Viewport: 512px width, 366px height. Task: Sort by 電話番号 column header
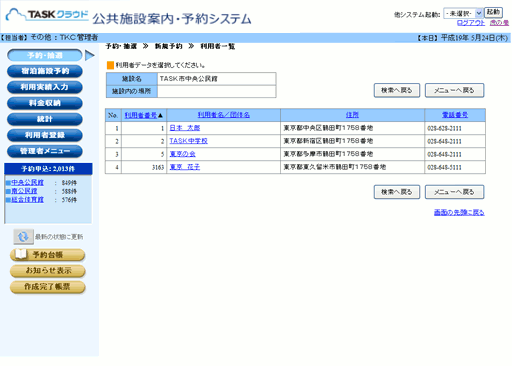[x=455, y=115]
